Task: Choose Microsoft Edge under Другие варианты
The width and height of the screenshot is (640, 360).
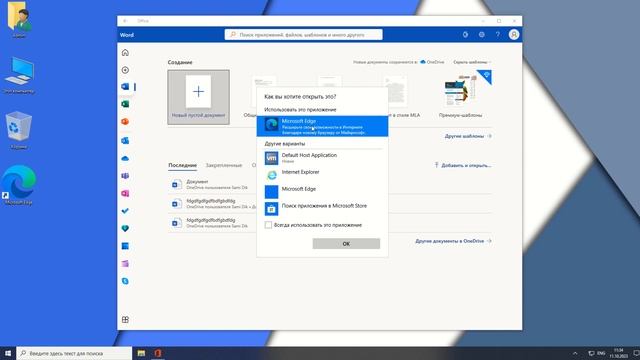Action: point(322,191)
